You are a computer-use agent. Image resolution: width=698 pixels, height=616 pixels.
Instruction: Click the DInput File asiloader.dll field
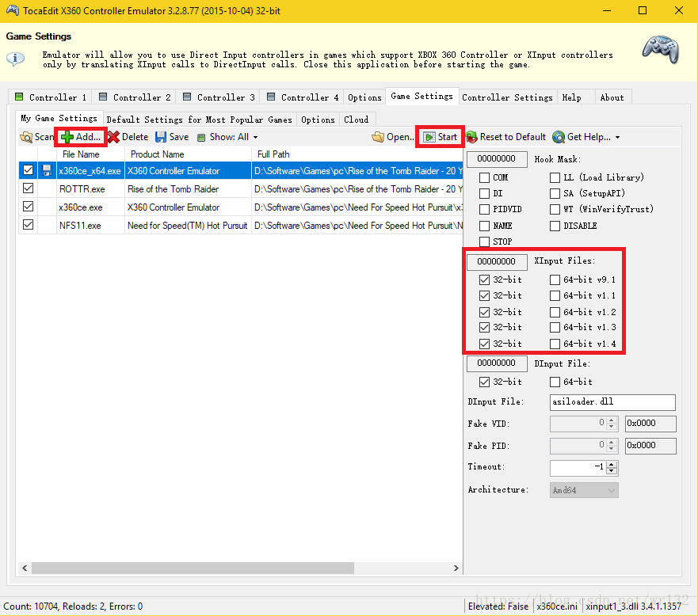pyautogui.click(x=612, y=402)
